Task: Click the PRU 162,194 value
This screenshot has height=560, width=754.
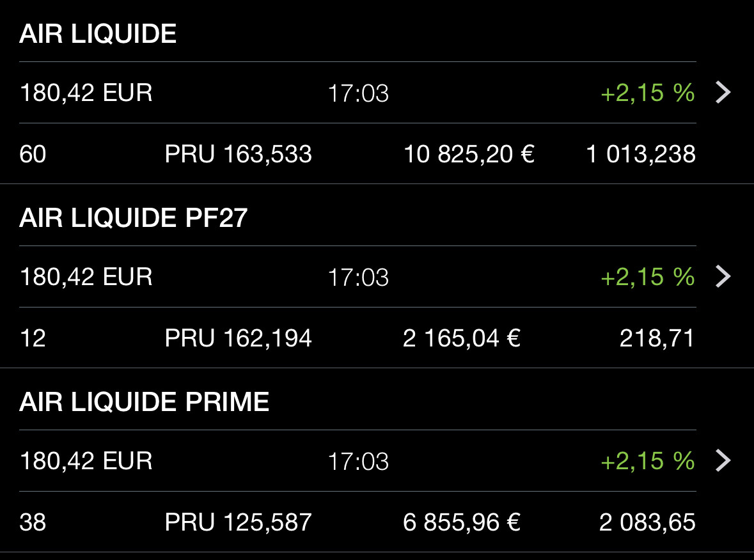Action: pyautogui.click(x=238, y=338)
